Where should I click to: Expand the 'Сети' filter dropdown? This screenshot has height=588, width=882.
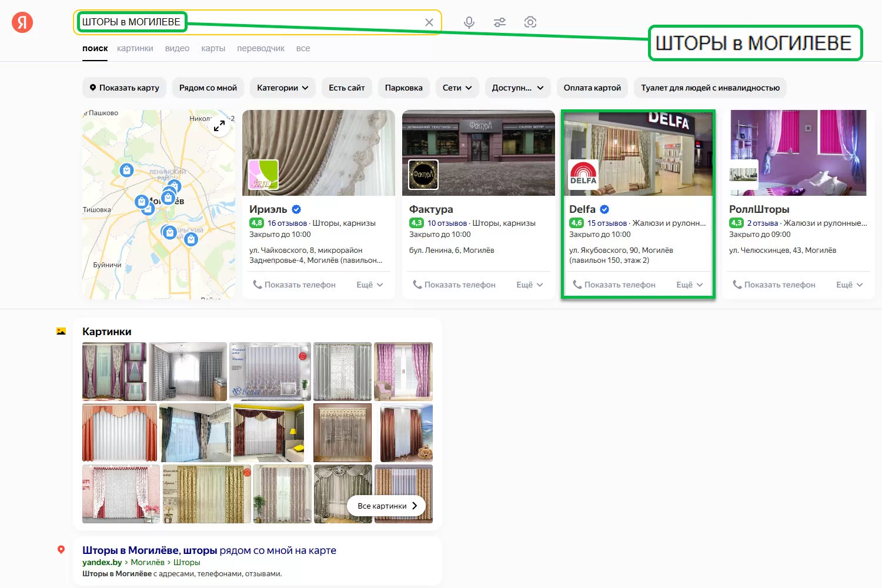click(x=457, y=88)
